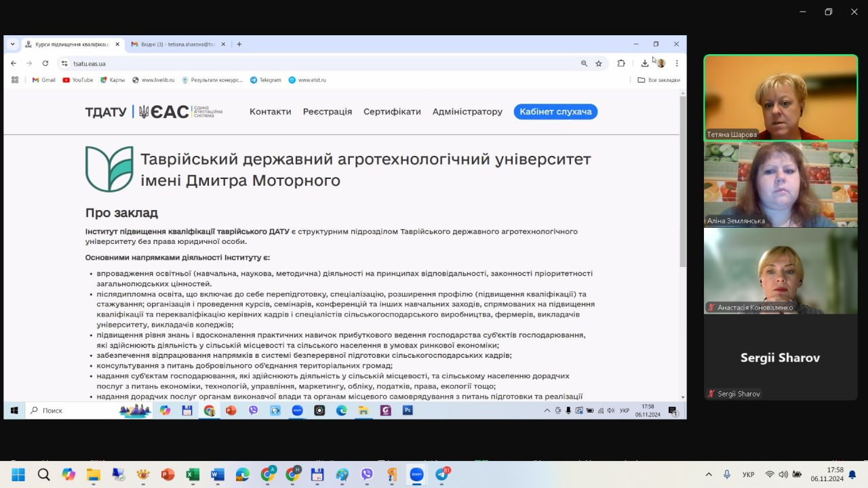Open Copilot on the local taskbar

coord(68,474)
